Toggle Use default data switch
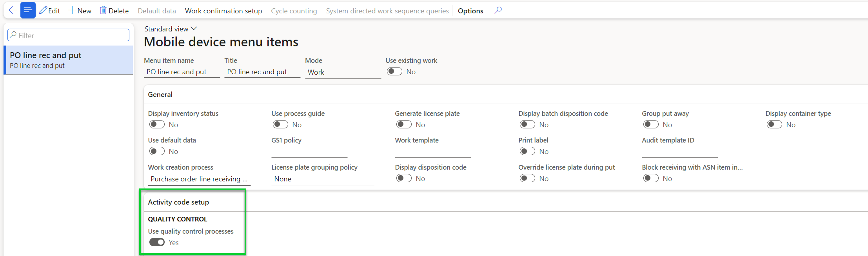 157,151
